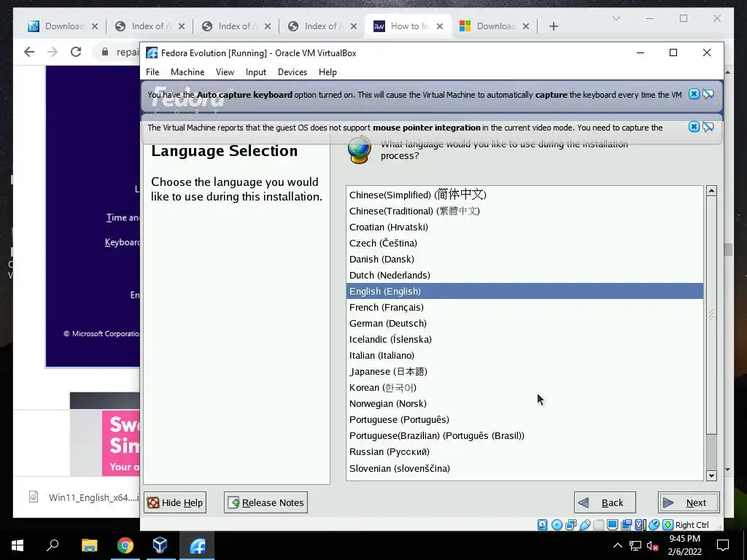747x560 pixels.
Task: Select French (Français)
Action: 525,307
